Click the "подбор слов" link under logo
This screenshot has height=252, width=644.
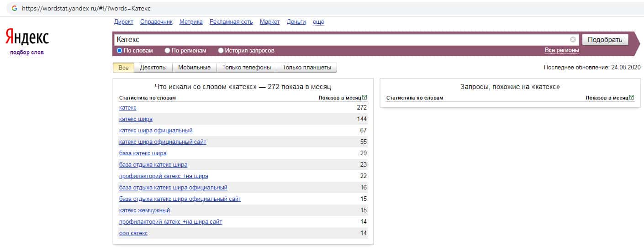27,52
